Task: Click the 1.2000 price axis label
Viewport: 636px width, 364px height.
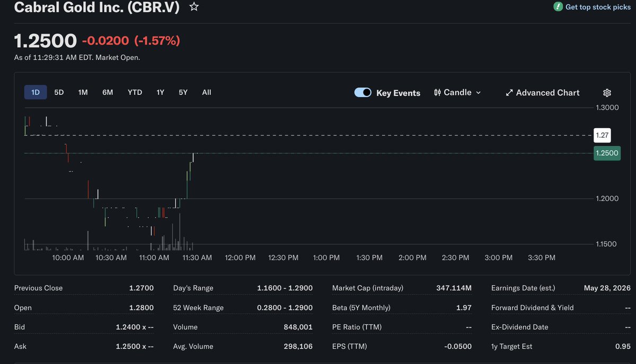Action: click(607, 199)
